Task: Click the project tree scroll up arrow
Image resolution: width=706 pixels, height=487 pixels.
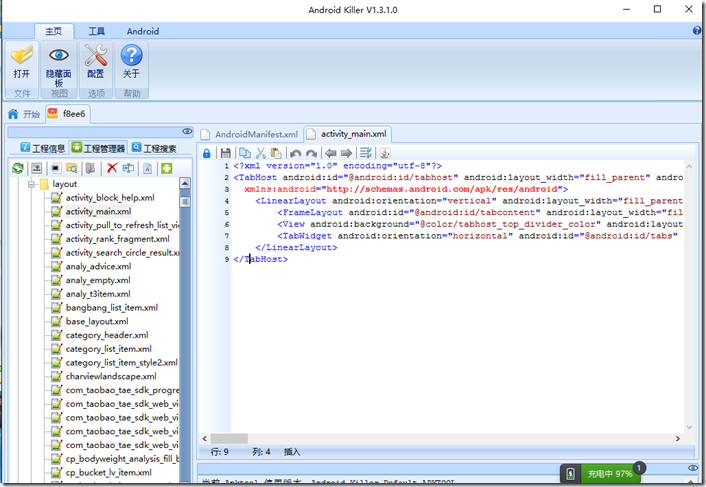Action: click(x=185, y=183)
